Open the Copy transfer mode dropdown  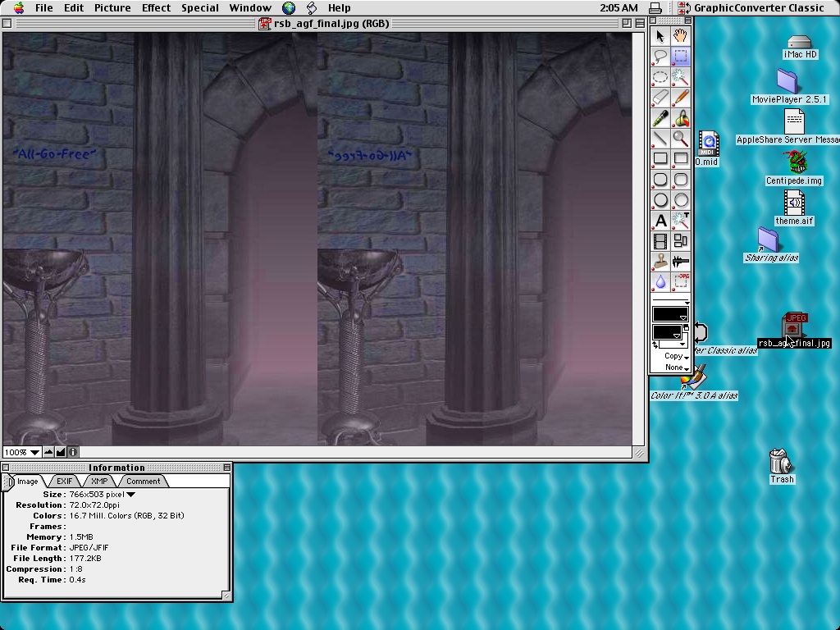[677, 356]
